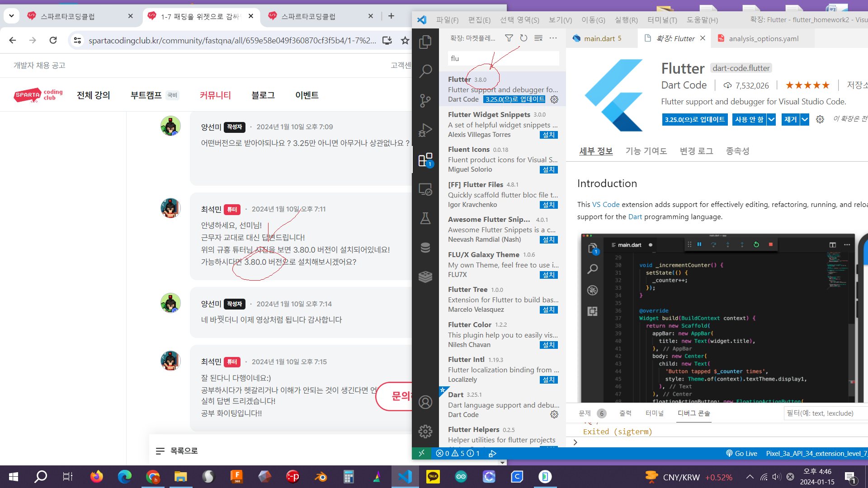Install Flutter Tree extension
Image resolution: width=868 pixels, height=488 pixels.
549,310
